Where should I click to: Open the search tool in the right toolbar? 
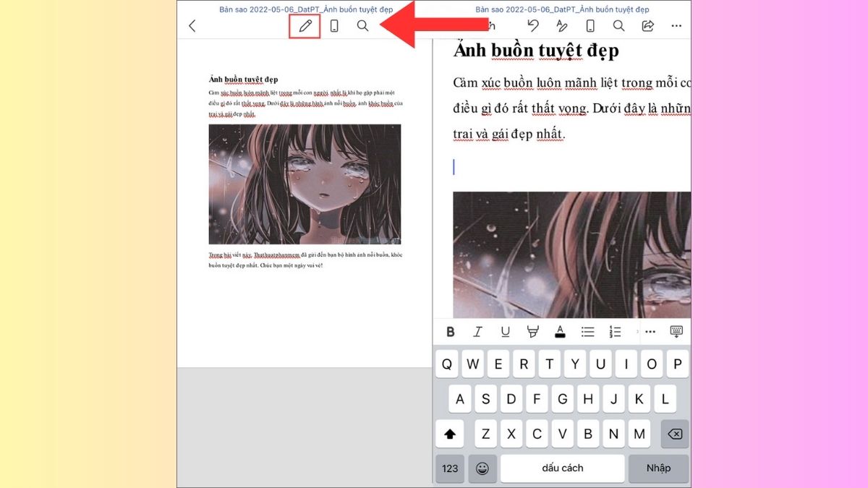[619, 25]
